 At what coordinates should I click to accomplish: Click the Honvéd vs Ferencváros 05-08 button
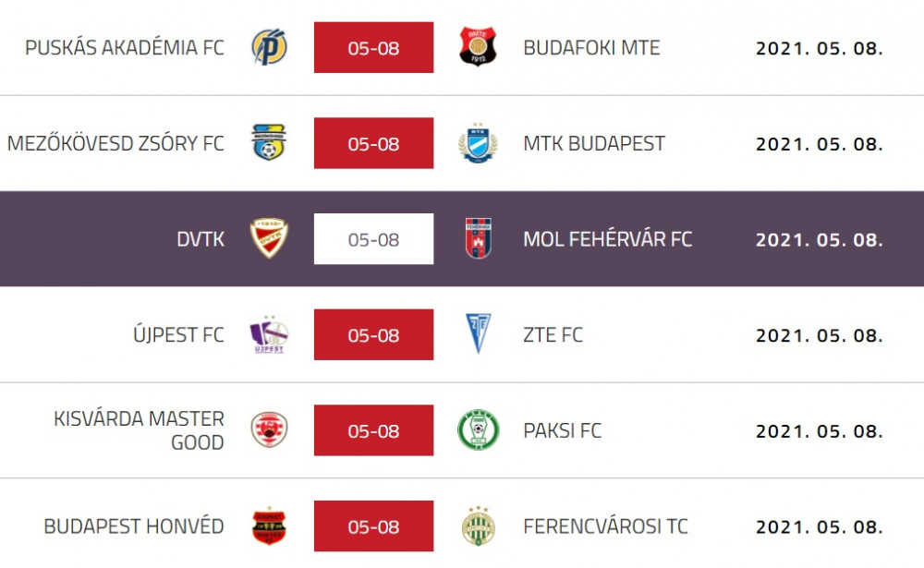pyautogui.click(x=373, y=526)
